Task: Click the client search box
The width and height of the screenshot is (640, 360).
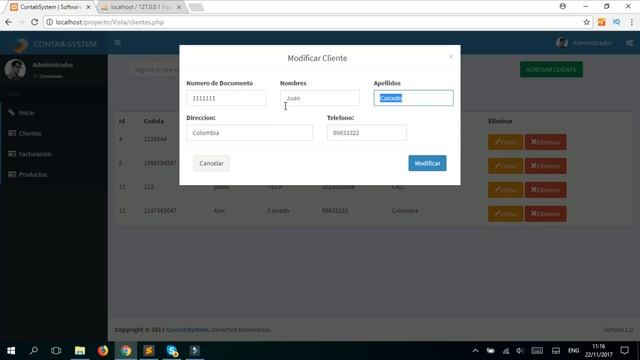Action: pyautogui.click(x=155, y=70)
